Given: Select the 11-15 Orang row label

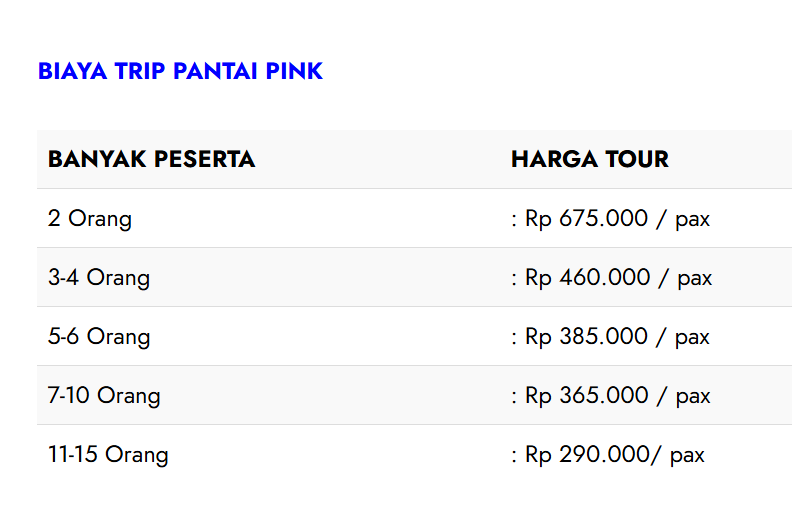Looking at the screenshot, I should click(108, 455).
